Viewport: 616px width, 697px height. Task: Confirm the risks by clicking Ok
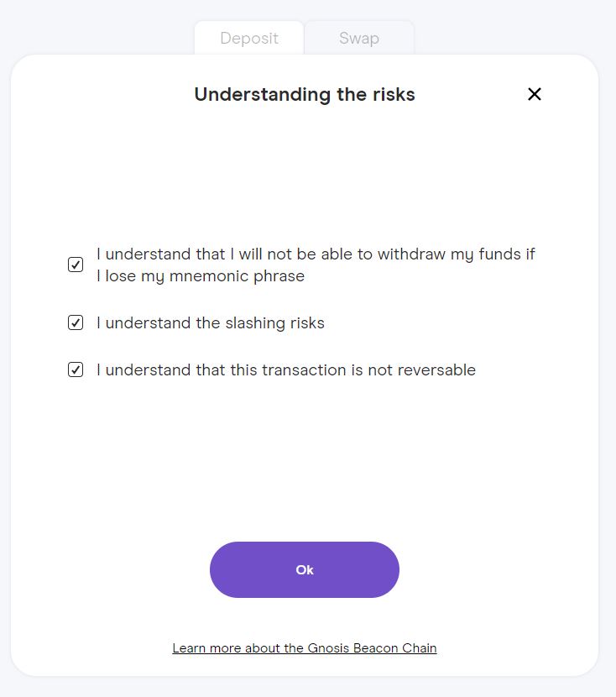coord(305,569)
